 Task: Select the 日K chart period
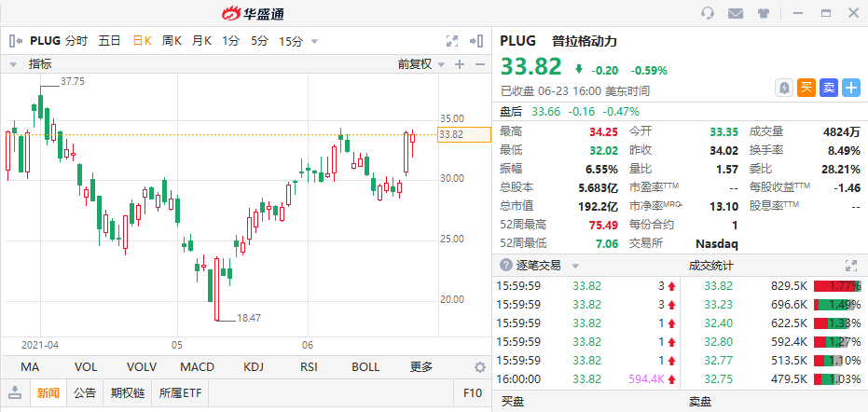click(143, 40)
